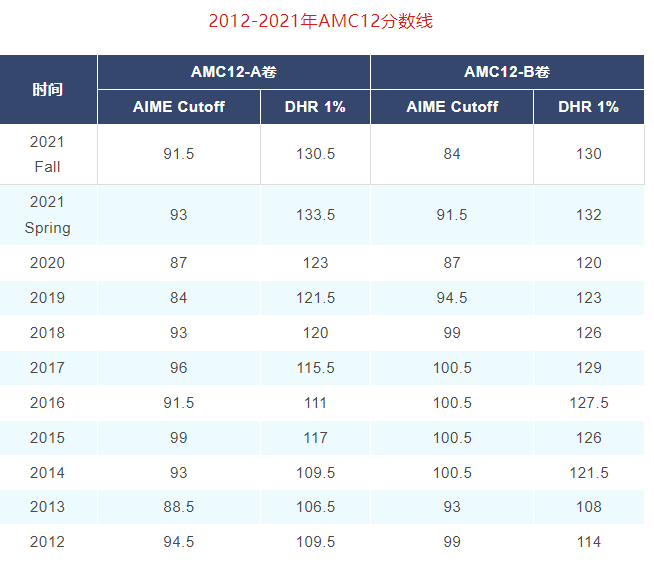This screenshot has height=566, width=654.
Task: Select value 99 in the 2018 row
Action: click(x=452, y=333)
